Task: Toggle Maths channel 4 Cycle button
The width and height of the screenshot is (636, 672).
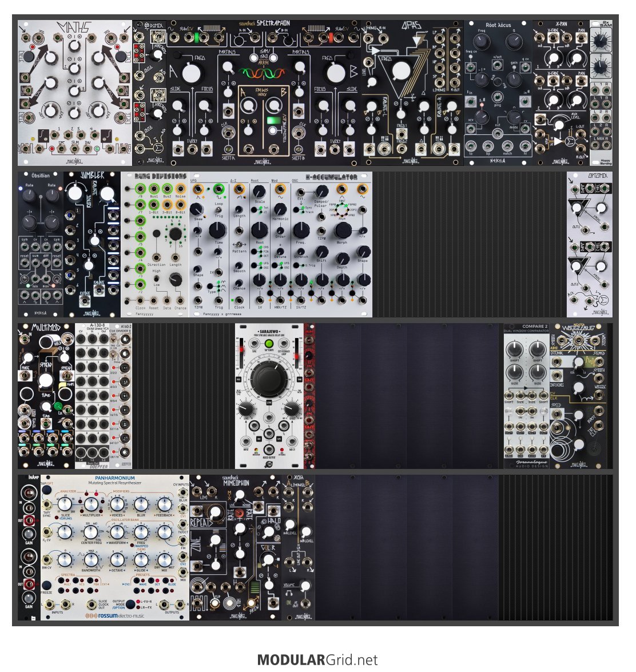Action: pyautogui.click(x=121, y=56)
